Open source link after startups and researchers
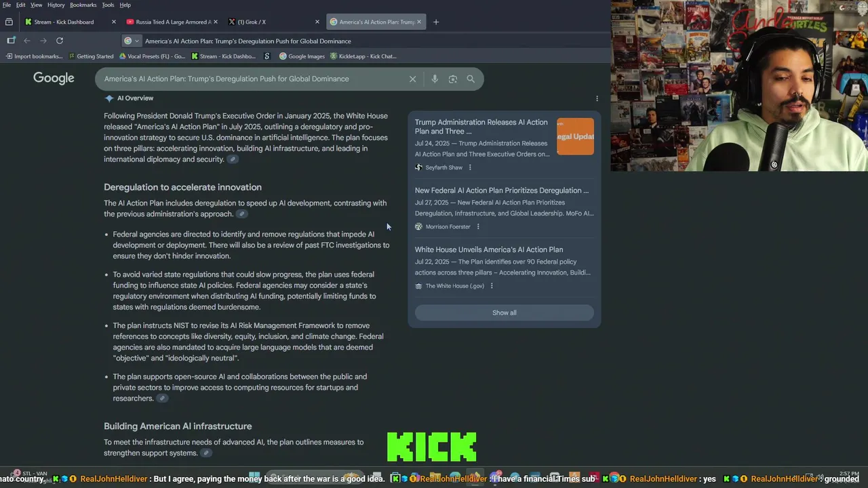Image resolution: width=868 pixels, height=488 pixels. [162, 399]
